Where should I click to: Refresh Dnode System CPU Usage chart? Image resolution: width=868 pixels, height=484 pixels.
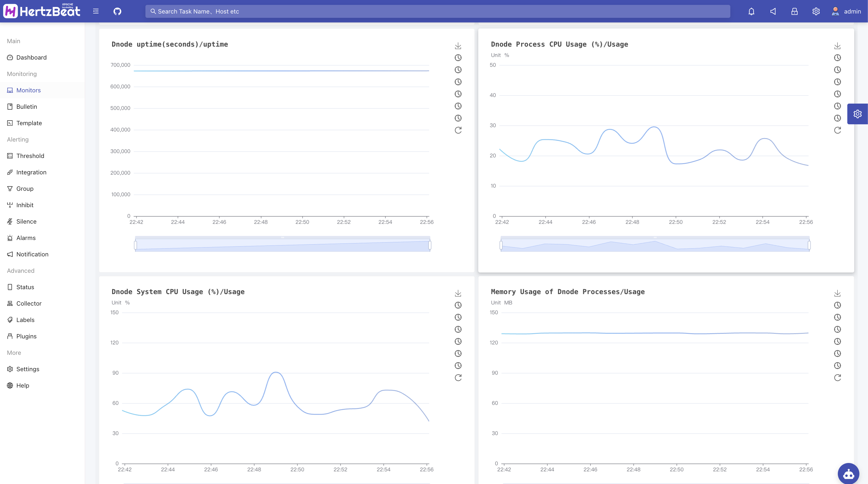click(458, 378)
